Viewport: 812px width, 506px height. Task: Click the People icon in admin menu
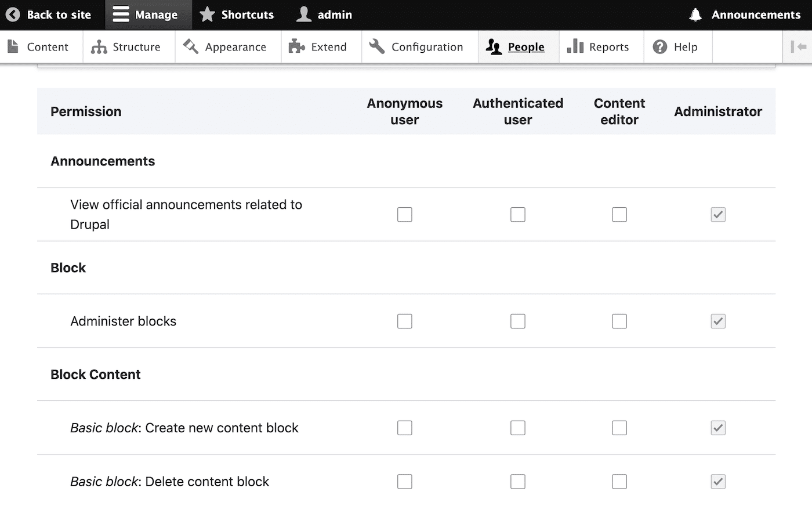(494, 47)
